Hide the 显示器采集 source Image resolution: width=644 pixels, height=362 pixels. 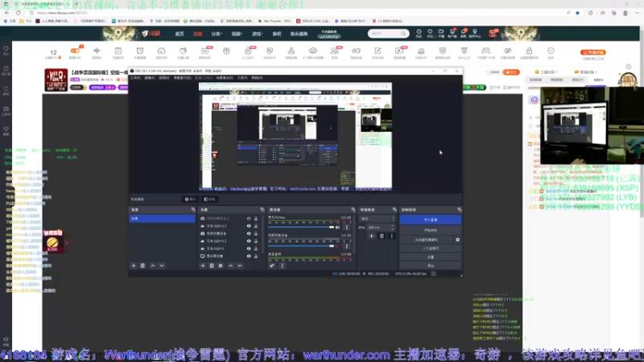pyautogui.click(x=249, y=256)
